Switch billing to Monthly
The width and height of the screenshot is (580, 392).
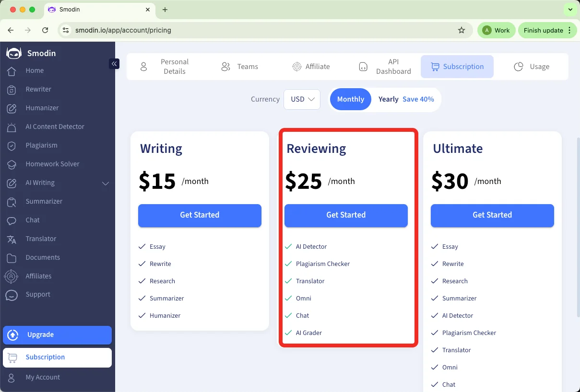coord(351,99)
